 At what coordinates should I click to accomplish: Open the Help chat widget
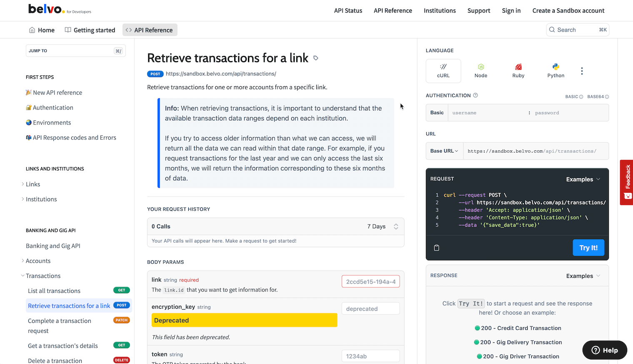pos(605,350)
